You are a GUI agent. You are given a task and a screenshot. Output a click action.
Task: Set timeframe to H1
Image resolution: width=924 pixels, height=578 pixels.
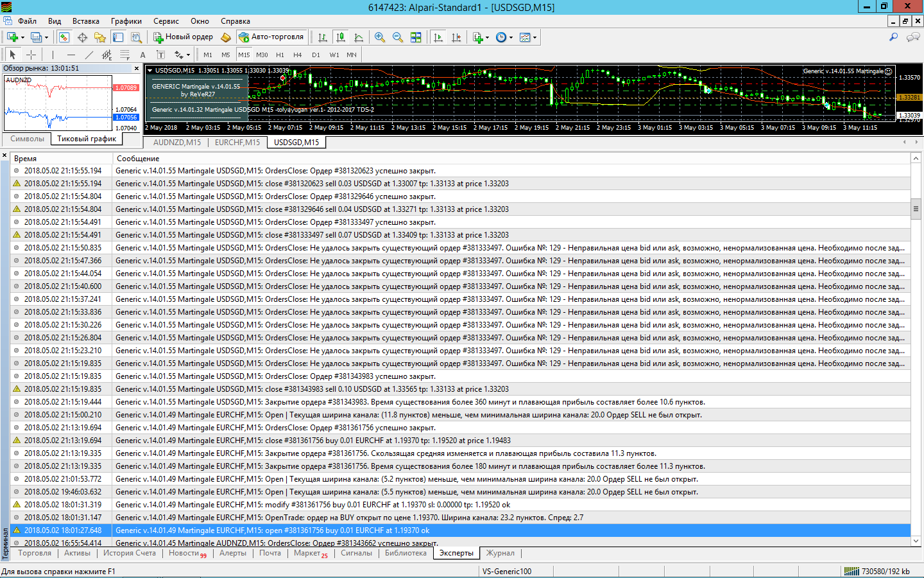click(x=280, y=55)
